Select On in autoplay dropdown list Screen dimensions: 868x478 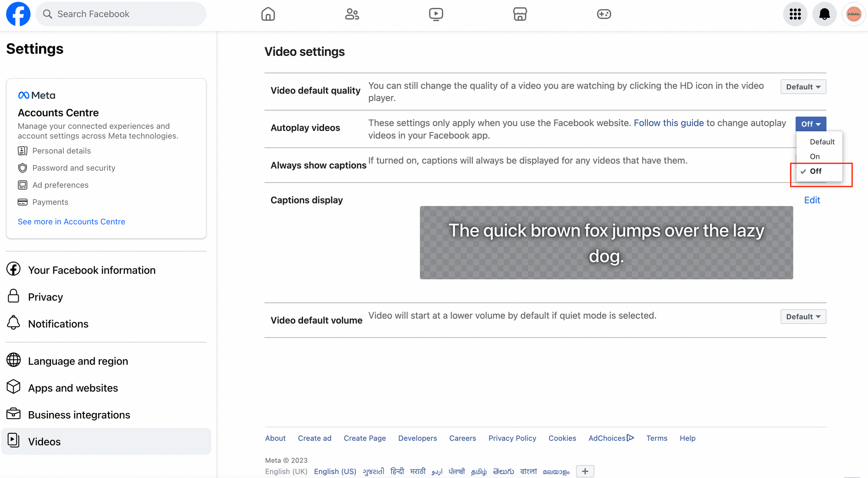coord(815,156)
